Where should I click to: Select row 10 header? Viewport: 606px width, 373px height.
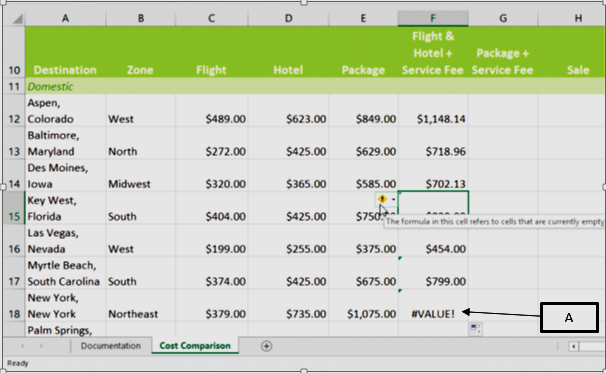[x=14, y=52]
